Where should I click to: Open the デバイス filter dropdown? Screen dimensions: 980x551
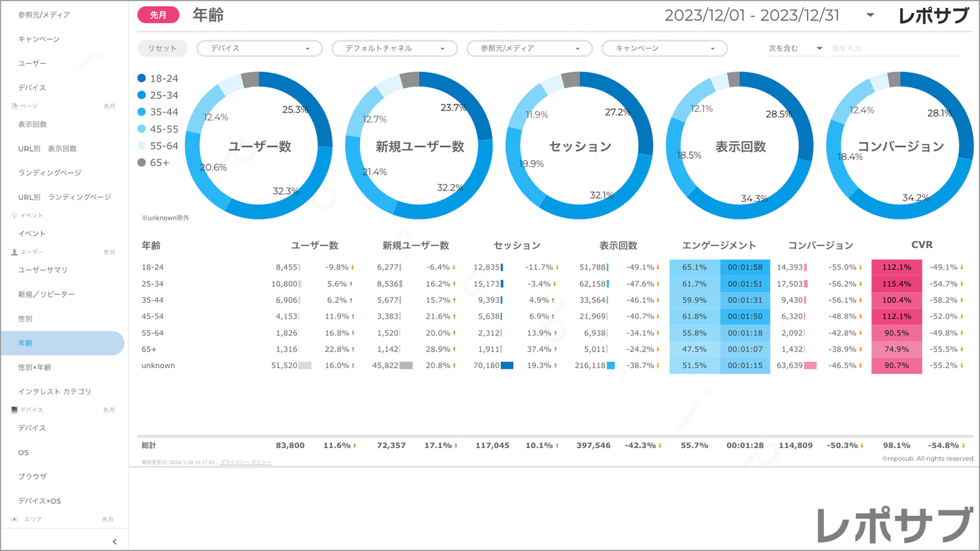(x=259, y=49)
